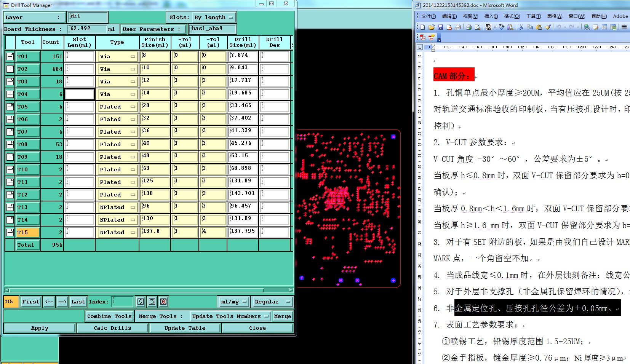The width and height of the screenshot is (630, 364).
Task: Open the Regular mode dropdown
Action: click(272, 302)
